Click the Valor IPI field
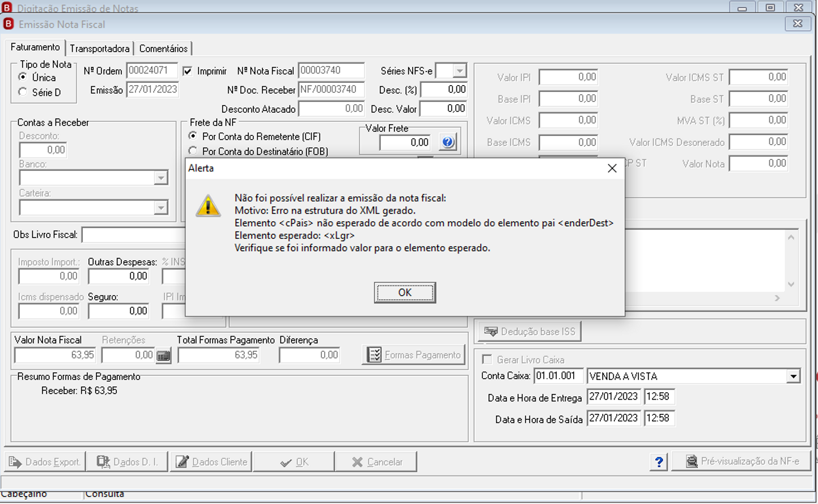The width and height of the screenshot is (818, 504). pyautogui.click(x=569, y=77)
